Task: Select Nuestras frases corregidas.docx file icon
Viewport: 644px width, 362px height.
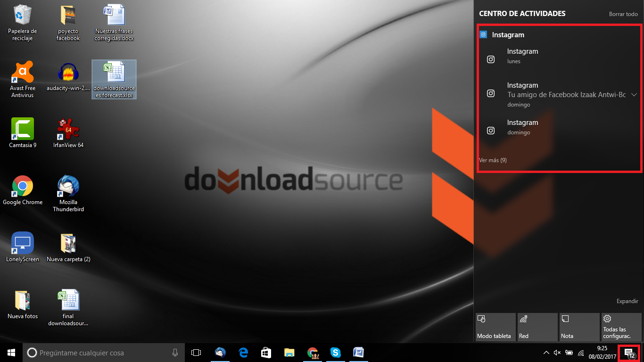Action: 114,23
